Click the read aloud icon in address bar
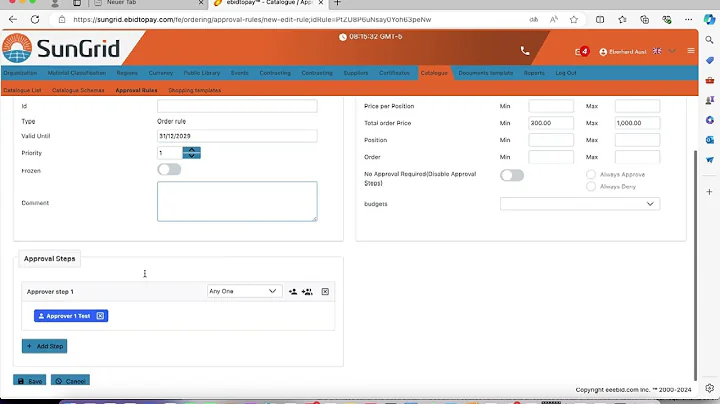720x404 pixels. 554,19
